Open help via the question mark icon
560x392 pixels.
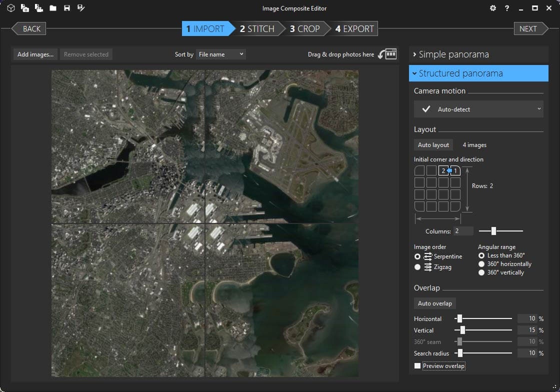pyautogui.click(x=507, y=8)
